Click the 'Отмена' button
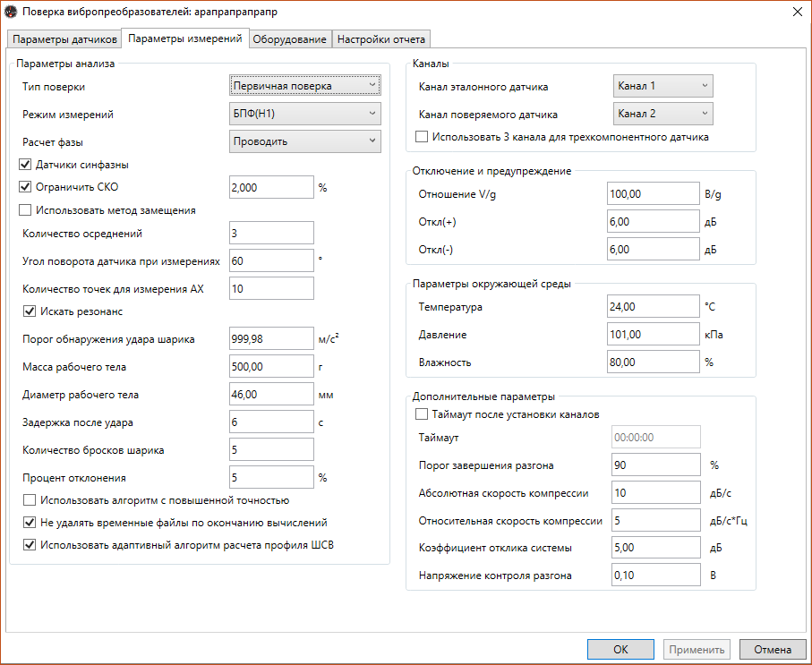812x665 pixels. pyautogui.click(x=772, y=650)
